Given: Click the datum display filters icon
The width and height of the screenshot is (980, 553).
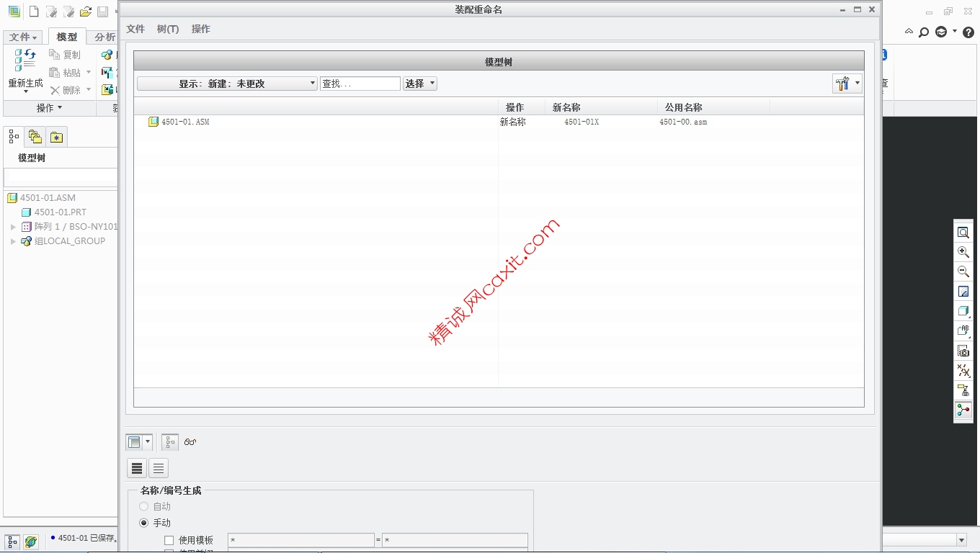Looking at the screenshot, I should tap(963, 371).
